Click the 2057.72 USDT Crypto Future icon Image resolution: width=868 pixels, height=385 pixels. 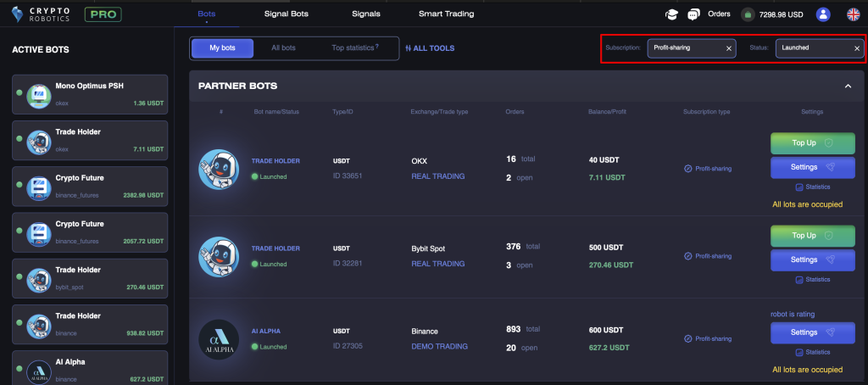(39, 234)
